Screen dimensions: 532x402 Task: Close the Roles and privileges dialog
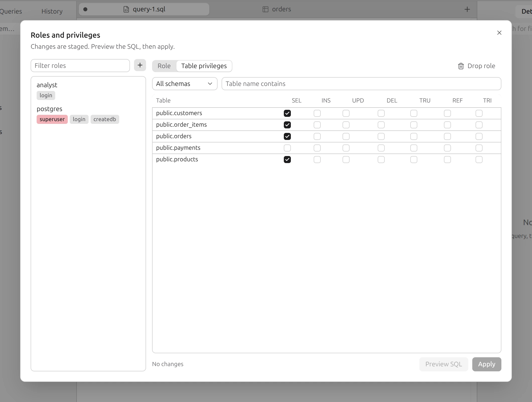(499, 33)
